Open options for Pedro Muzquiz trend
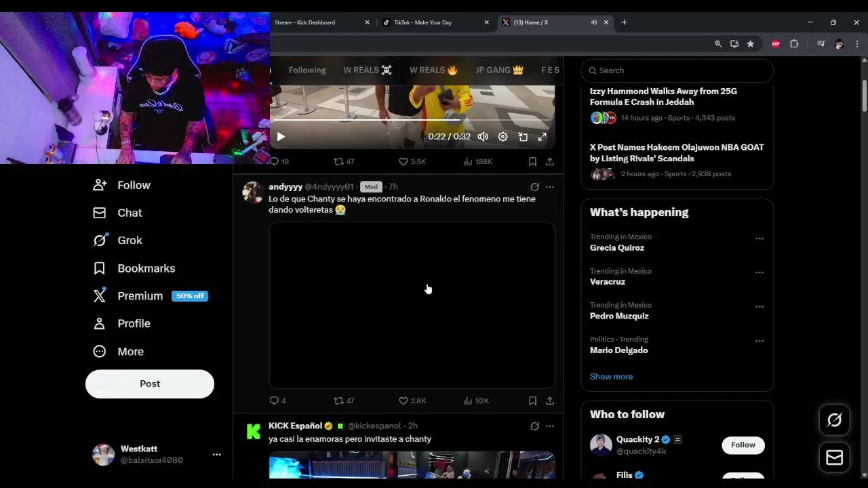 tap(759, 306)
